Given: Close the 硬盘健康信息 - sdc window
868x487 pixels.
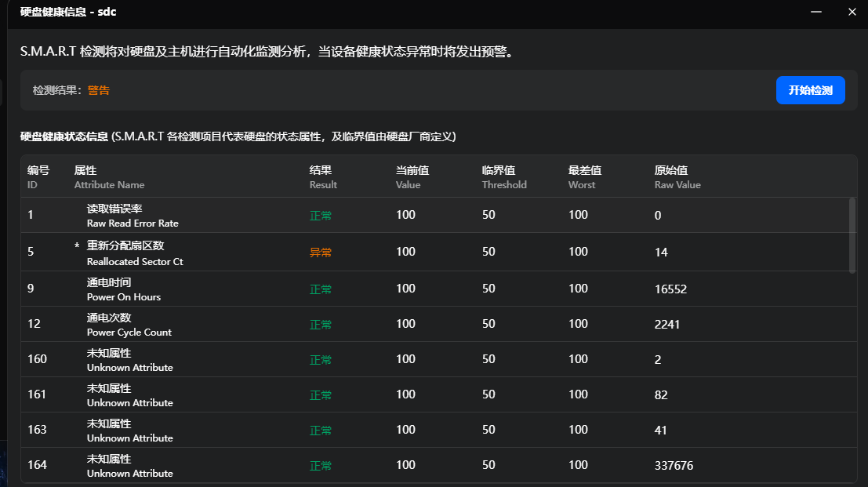Looking at the screenshot, I should tap(852, 12).
